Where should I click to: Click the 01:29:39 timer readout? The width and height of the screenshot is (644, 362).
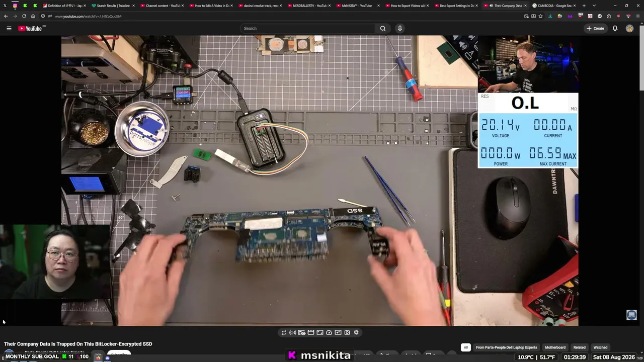(575, 357)
